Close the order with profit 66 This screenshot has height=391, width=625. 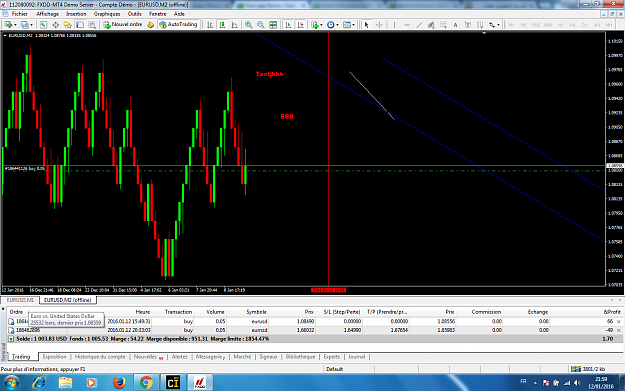(x=619, y=321)
